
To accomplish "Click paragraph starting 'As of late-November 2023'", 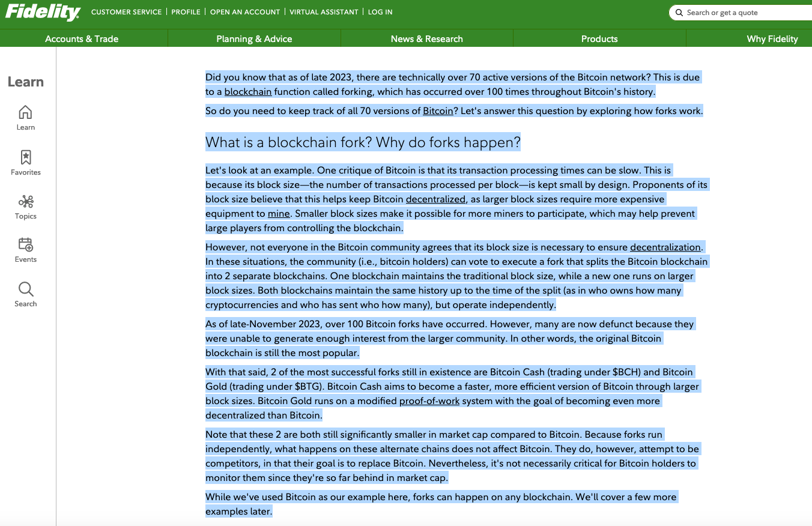I will click(x=450, y=339).
